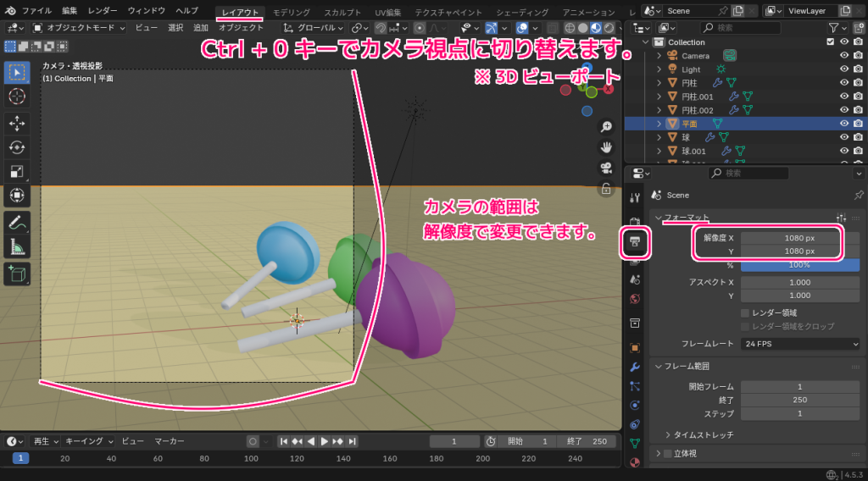Open the Tool properties tab icon
Viewport: 868px width, 481px height.
pos(635,198)
